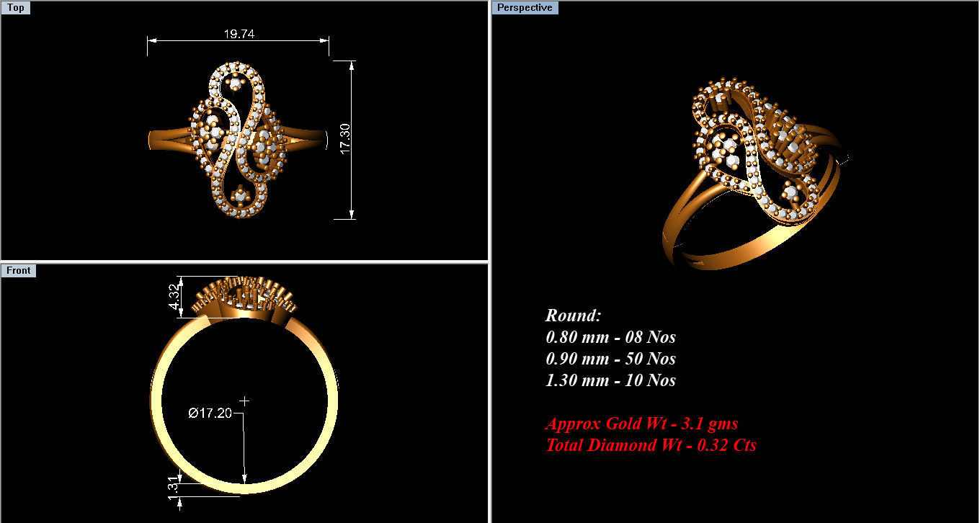Click the Ø17.20 diameter dimension
This screenshot has height=523, width=980.
coord(210,413)
